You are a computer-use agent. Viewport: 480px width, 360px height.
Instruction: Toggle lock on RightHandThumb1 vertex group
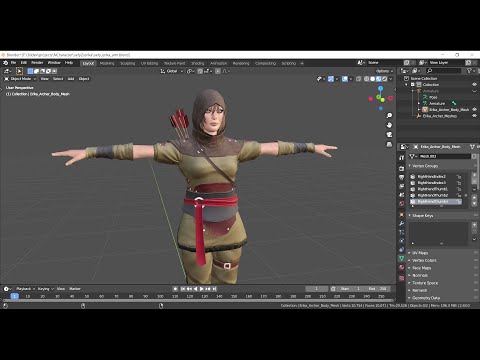pyautogui.click(x=459, y=189)
